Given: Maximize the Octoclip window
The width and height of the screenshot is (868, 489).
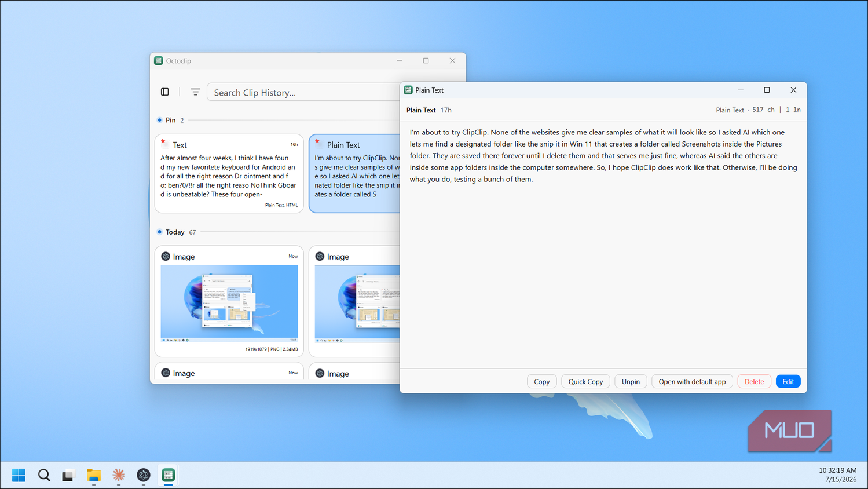Looking at the screenshot, I should (426, 60).
